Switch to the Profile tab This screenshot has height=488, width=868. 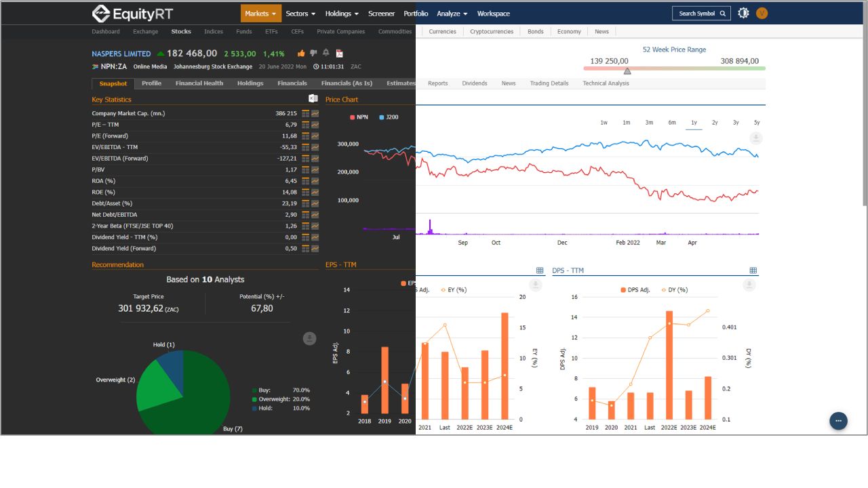coord(151,83)
